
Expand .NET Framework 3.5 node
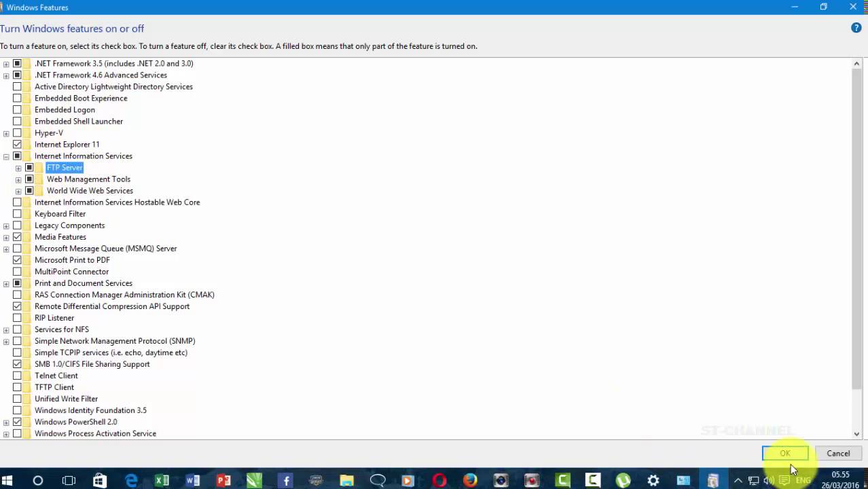6,64
